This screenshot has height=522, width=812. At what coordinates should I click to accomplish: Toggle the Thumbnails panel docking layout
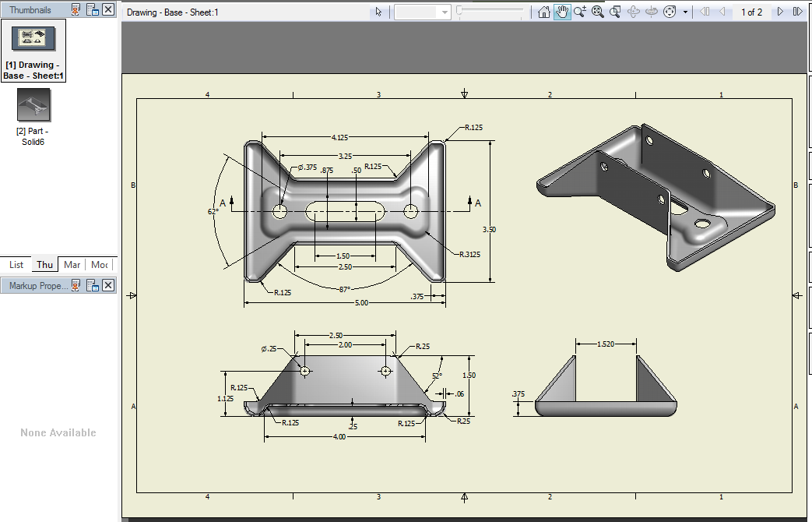[x=93, y=9]
